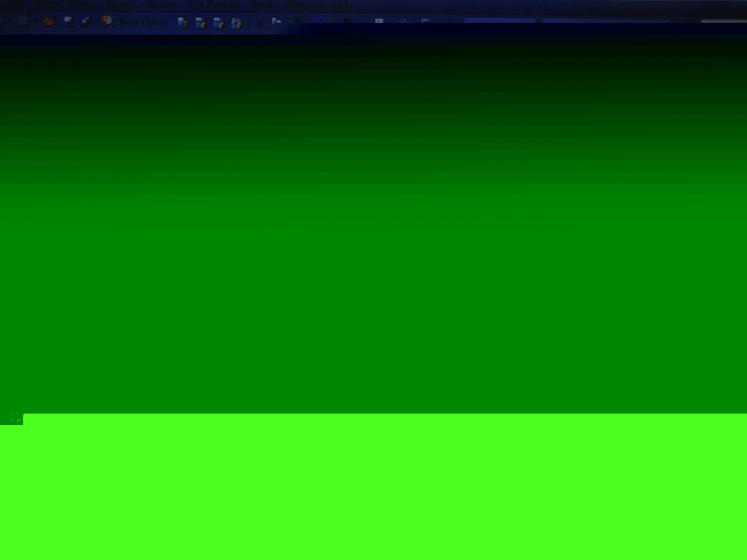Screen dimensions: 747x560
Task: Click the Cut scissors icon
Action: click(x=260, y=22)
